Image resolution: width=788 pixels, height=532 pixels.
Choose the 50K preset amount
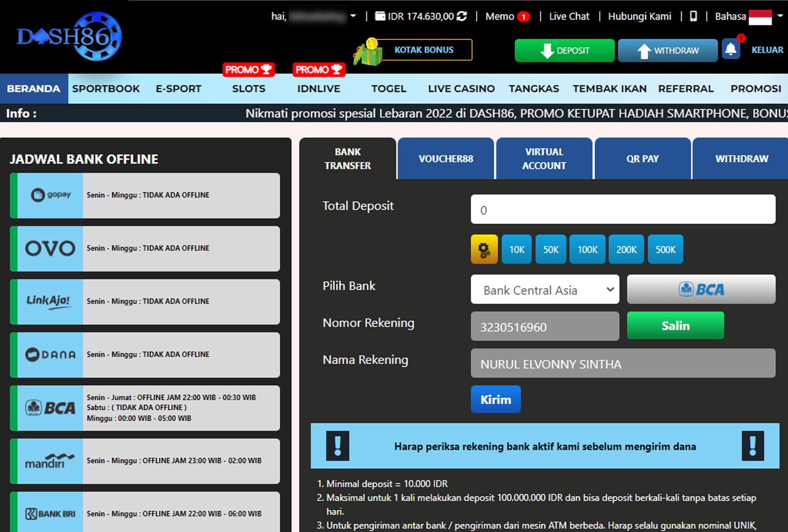(551, 249)
